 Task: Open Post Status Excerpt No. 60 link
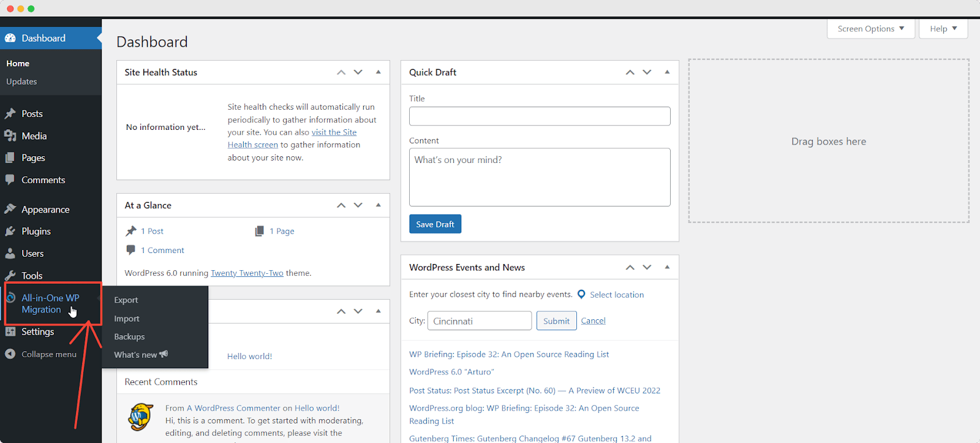(x=535, y=390)
